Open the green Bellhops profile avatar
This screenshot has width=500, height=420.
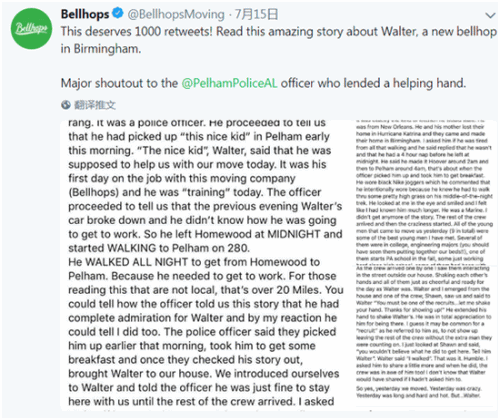(31, 29)
